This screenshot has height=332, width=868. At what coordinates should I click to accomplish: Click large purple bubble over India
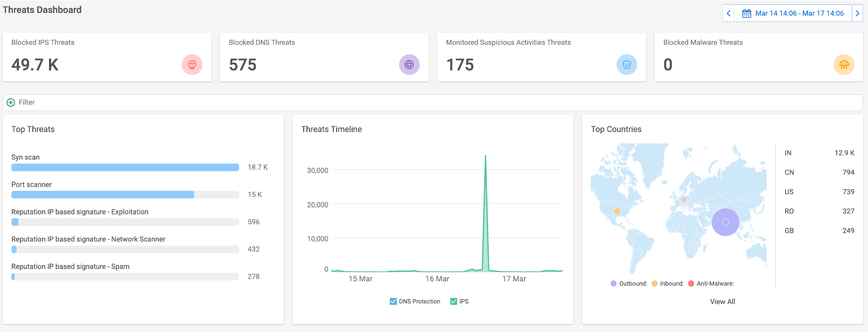point(725,222)
